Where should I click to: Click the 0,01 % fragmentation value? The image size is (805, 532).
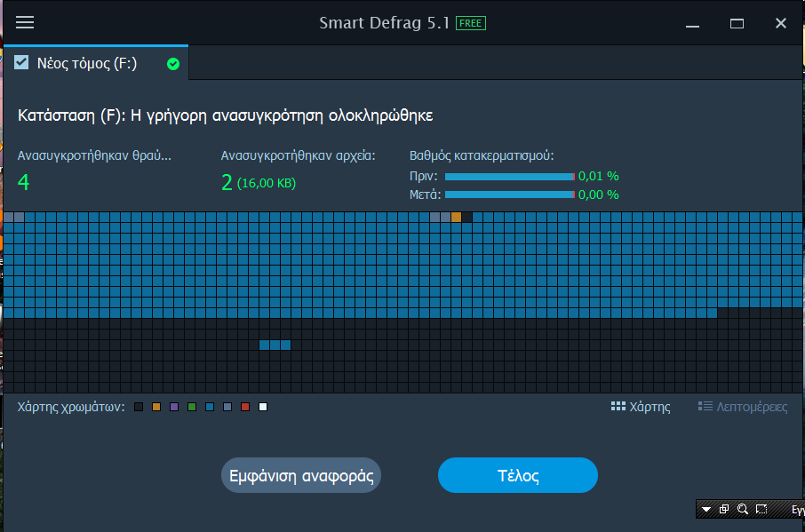coord(598,176)
